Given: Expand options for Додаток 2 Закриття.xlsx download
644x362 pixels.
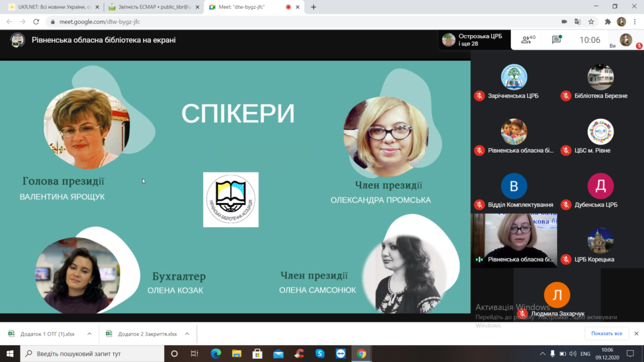Looking at the screenshot, I should click(188, 334).
